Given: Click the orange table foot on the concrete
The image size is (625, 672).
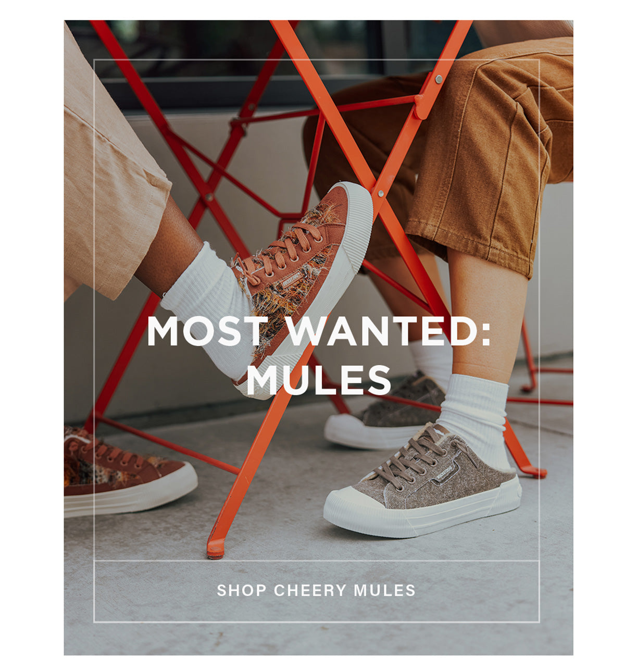Looking at the screenshot, I should [216, 549].
